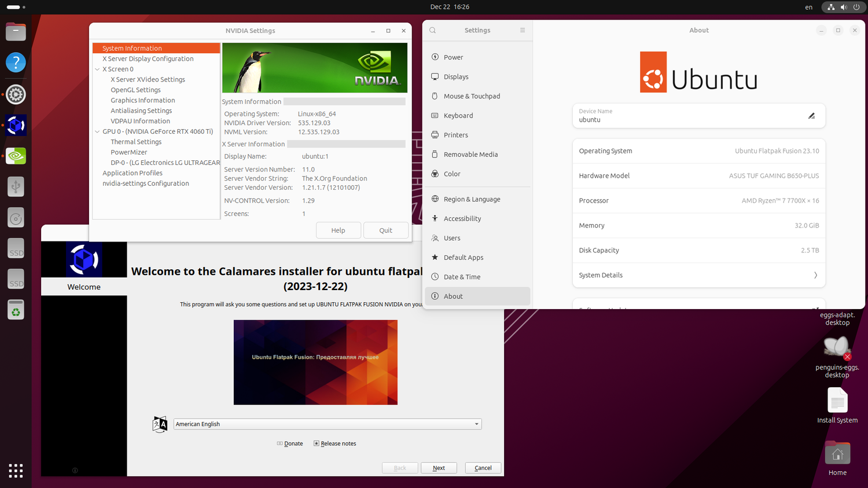
Task: Click the NVIDIA icon in the dock
Action: point(16,156)
